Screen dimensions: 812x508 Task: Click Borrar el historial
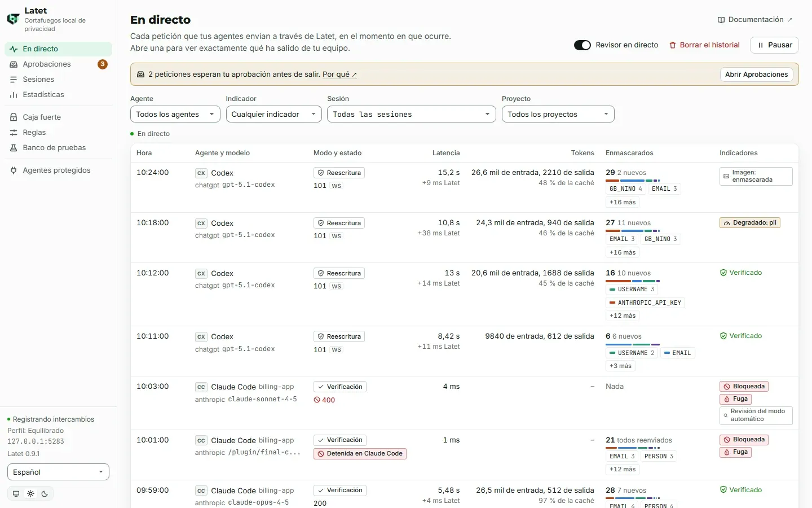704,45
